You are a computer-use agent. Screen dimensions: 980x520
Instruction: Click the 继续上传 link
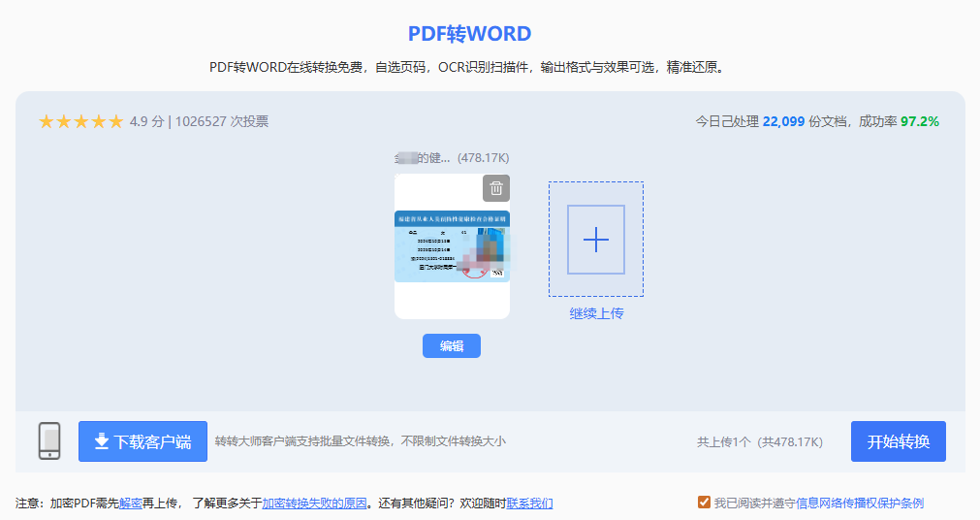point(596,313)
